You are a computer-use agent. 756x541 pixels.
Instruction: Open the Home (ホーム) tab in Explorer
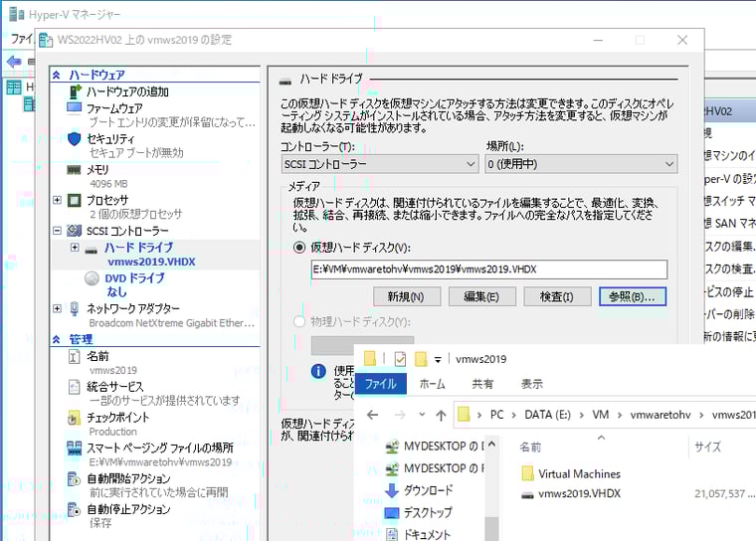(432, 384)
